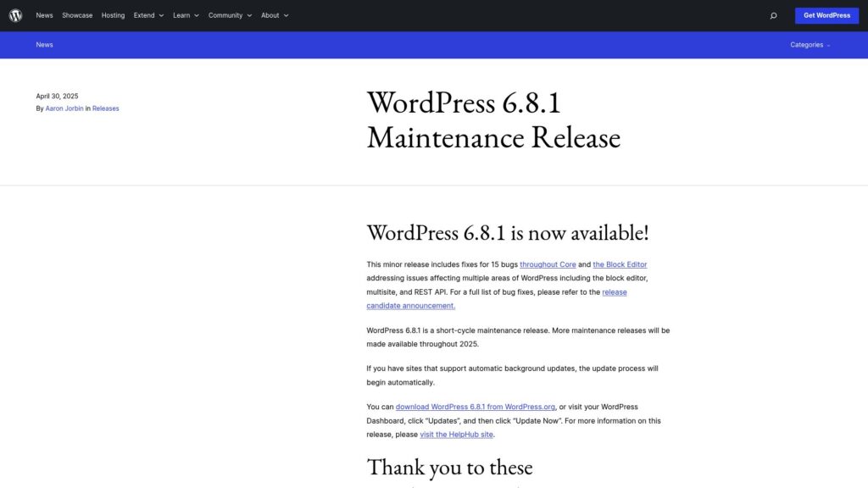
Task: Expand the Community dropdown menu
Action: click(x=230, y=15)
